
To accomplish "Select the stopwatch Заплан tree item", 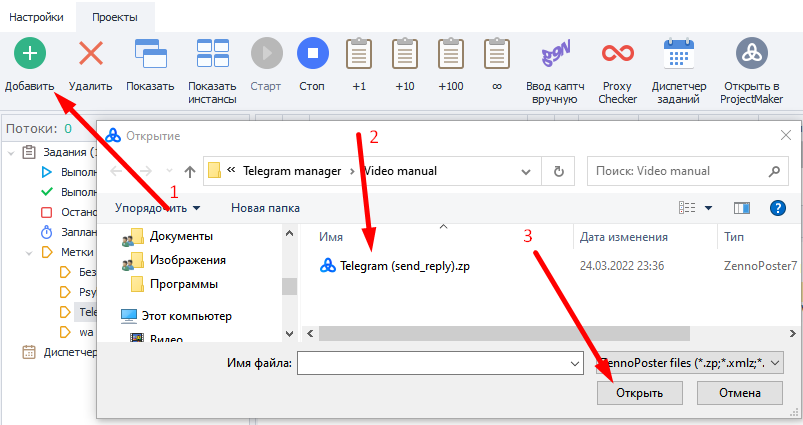I will click(68, 232).
